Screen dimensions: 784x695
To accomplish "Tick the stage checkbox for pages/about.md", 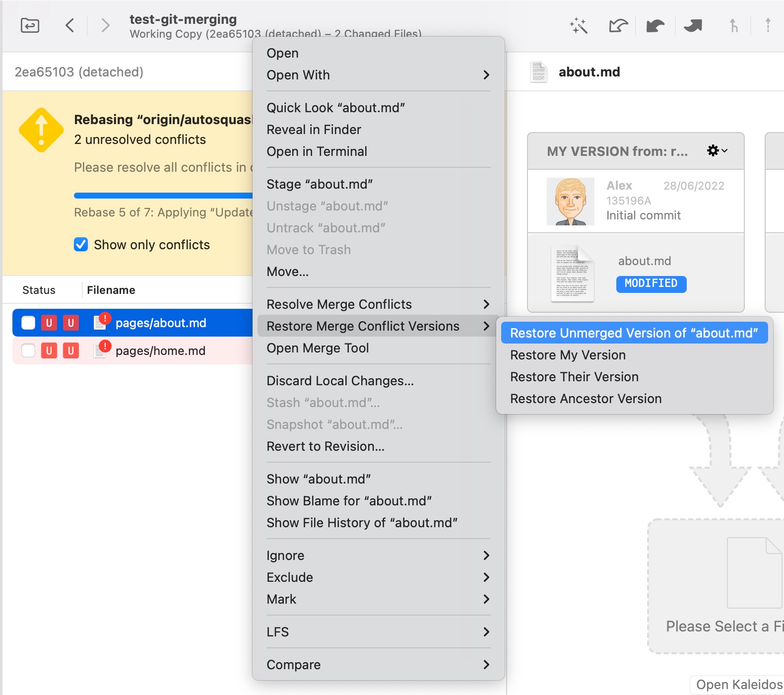I will pyautogui.click(x=28, y=323).
